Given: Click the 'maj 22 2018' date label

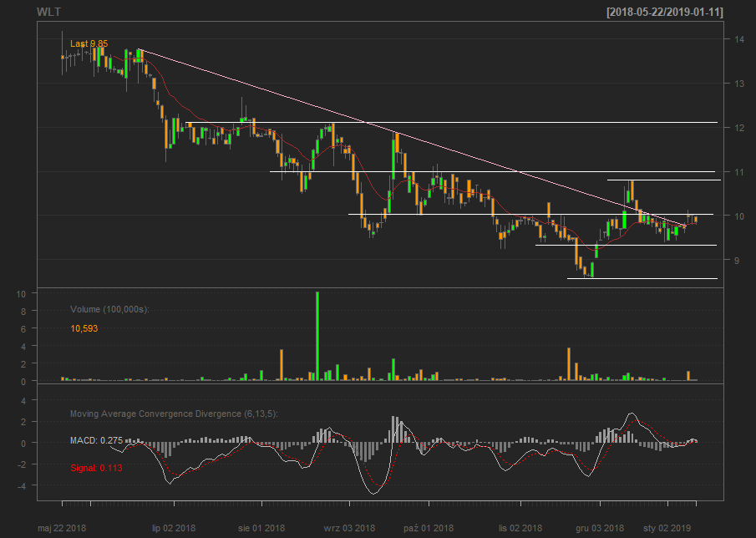Looking at the screenshot, I should pos(62,528).
